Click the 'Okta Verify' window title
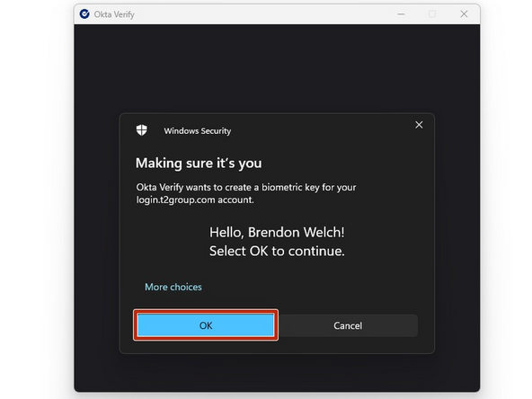Viewport: 532px width, 399px height. 114,14
